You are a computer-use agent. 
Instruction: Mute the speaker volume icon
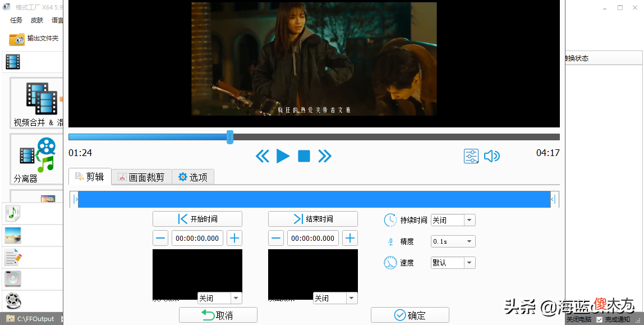[491, 156]
